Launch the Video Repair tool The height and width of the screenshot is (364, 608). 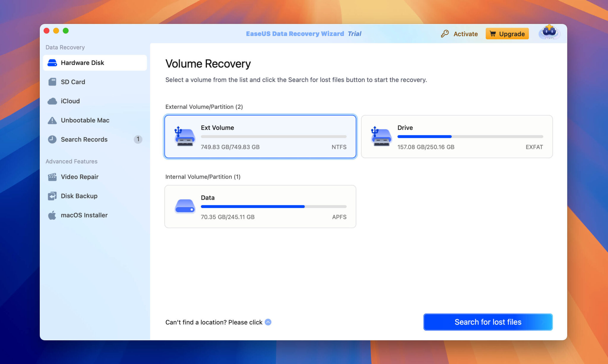[x=79, y=177]
